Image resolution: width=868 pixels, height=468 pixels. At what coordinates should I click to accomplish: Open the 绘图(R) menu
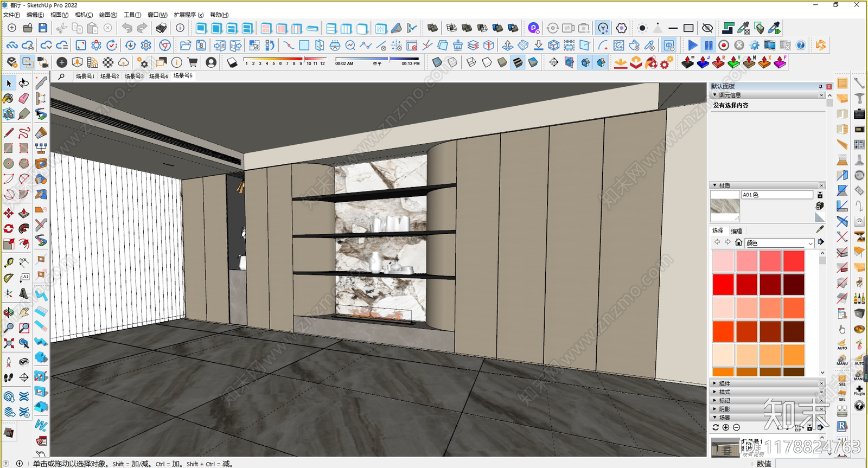tap(108, 15)
